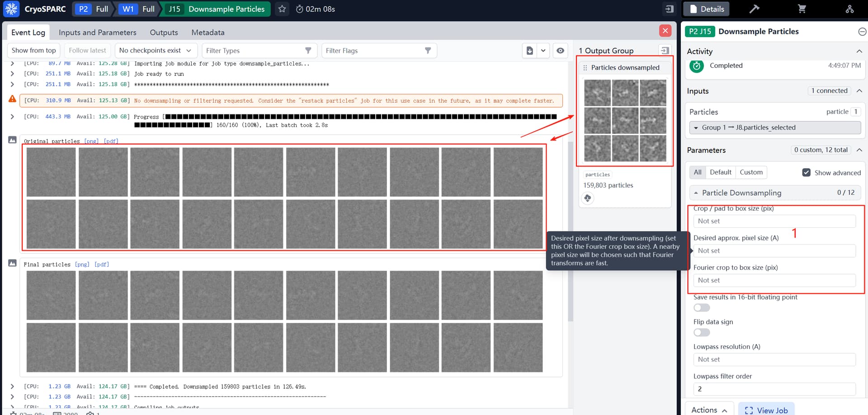Click the Lowpass resolution input field
The width and height of the screenshot is (868, 415).
point(774,359)
